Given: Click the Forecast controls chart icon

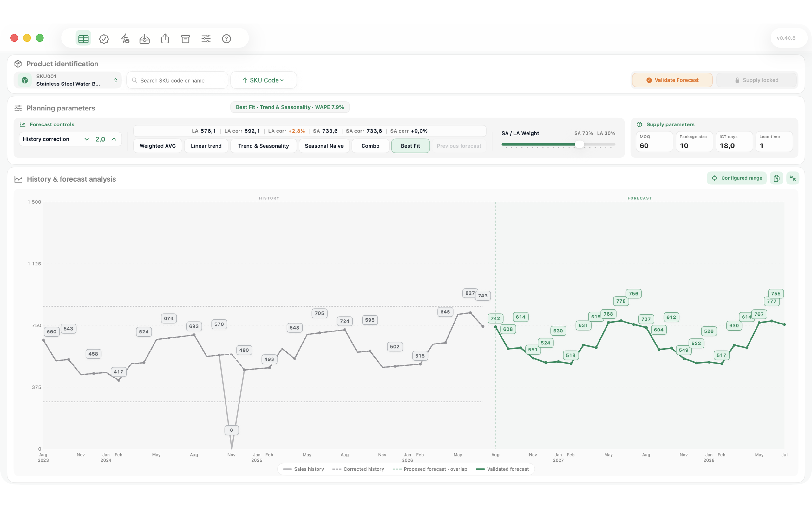Looking at the screenshot, I should point(23,124).
